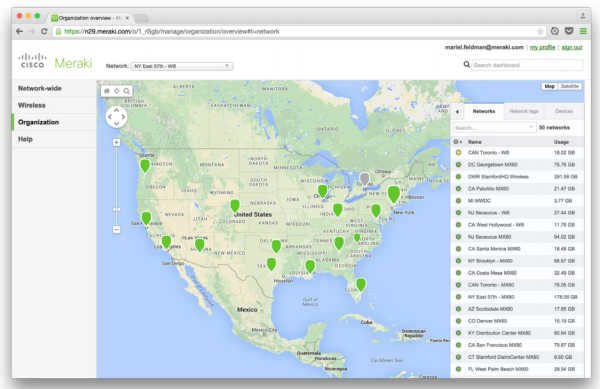Screen dimensions: 600x389
Task: Open the Wireless menu
Action: click(x=54, y=105)
